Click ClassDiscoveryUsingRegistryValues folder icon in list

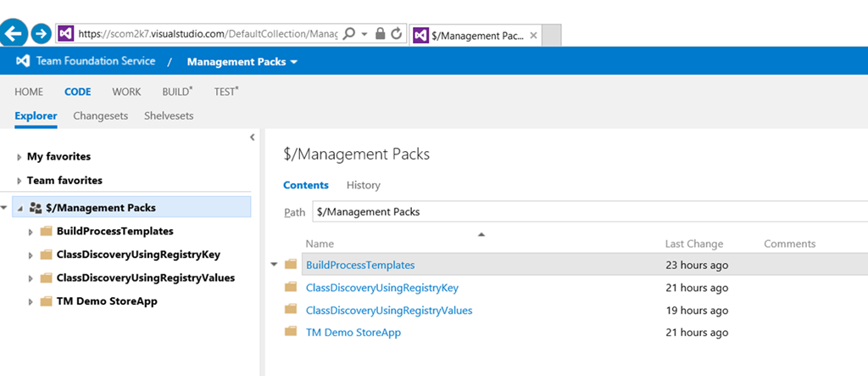(292, 310)
